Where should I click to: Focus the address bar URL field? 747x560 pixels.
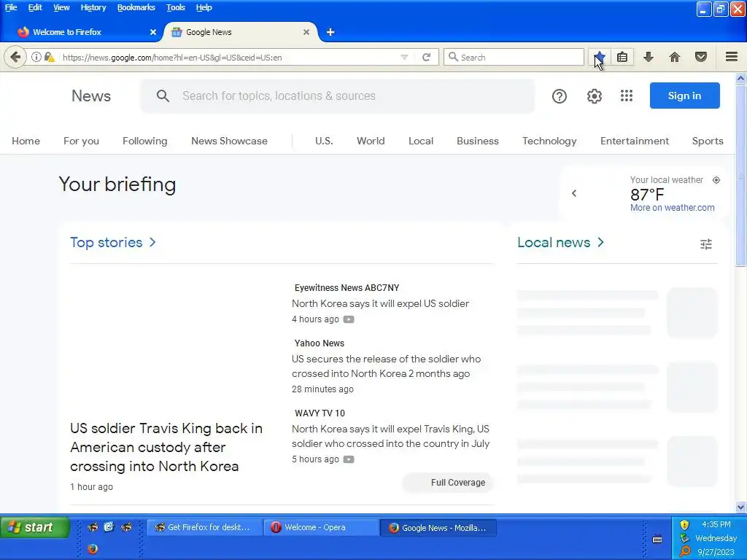(x=228, y=57)
